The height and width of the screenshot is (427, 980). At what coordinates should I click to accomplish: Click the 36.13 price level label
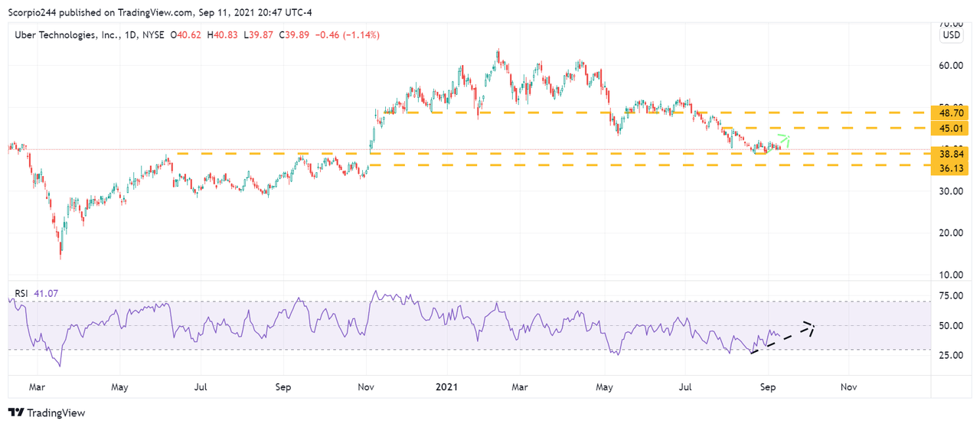pyautogui.click(x=951, y=168)
